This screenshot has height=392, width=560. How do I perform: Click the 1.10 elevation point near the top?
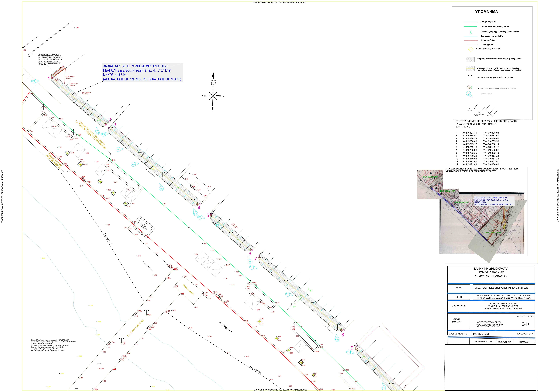77,28
